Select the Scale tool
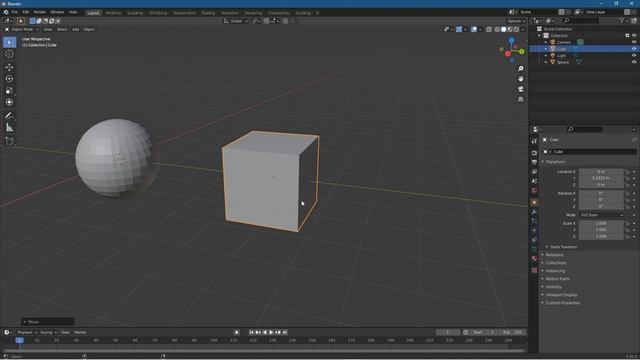Screen dimensions: 640x360 (9, 91)
